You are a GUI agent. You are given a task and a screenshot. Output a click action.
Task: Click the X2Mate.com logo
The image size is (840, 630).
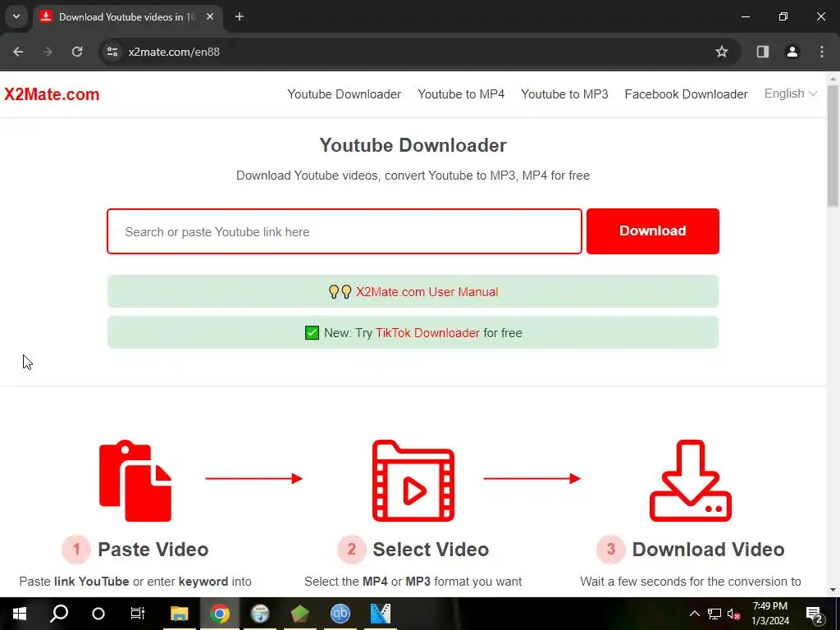pyautogui.click(x=52, y=94)
